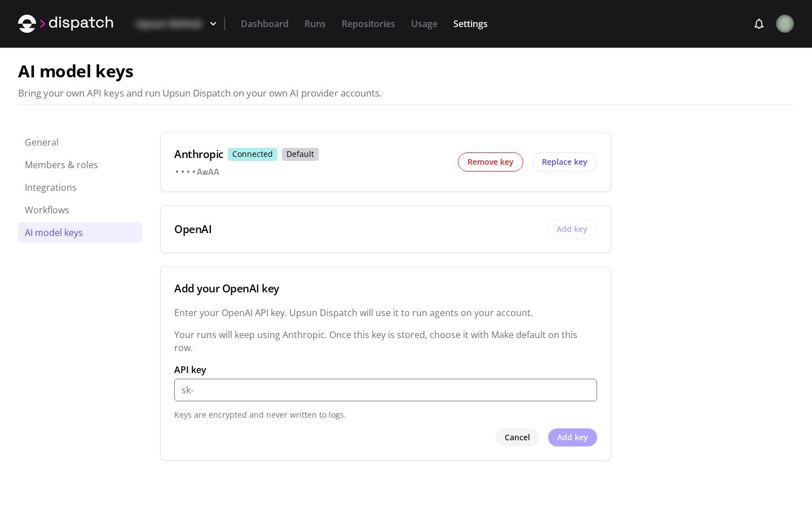
Task: Open the user avatar menu
Action: (785, 24)
